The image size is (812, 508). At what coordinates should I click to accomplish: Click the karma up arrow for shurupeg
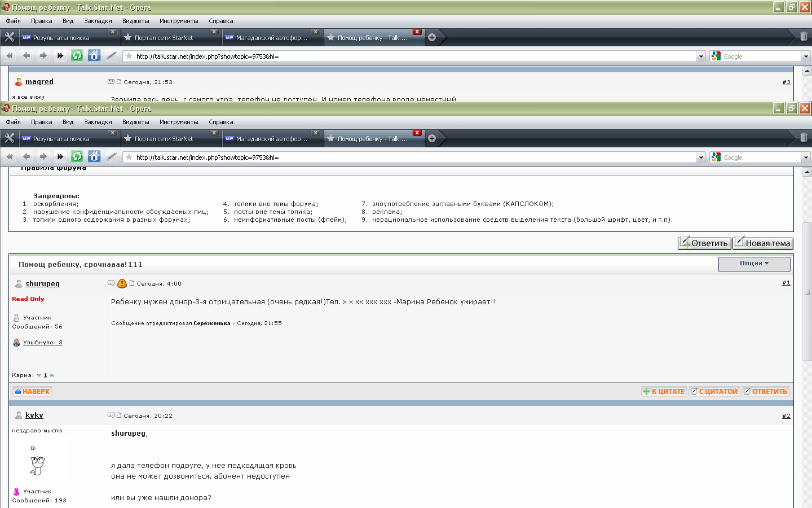pyautogui.click(x=52, y=375)
